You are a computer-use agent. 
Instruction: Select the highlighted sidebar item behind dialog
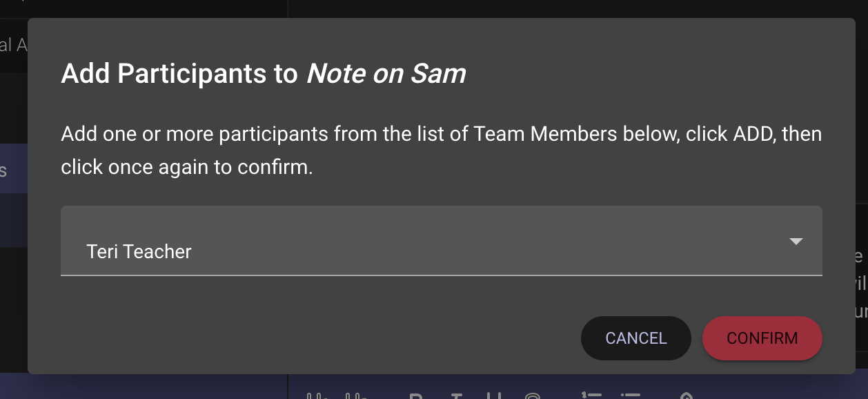click(x=13, y=170)
